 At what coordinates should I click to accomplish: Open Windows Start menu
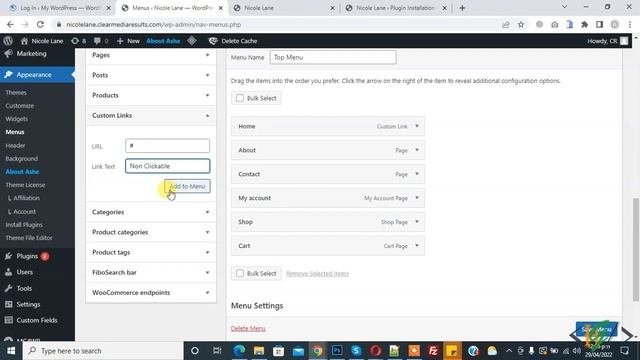click(11, 351)
